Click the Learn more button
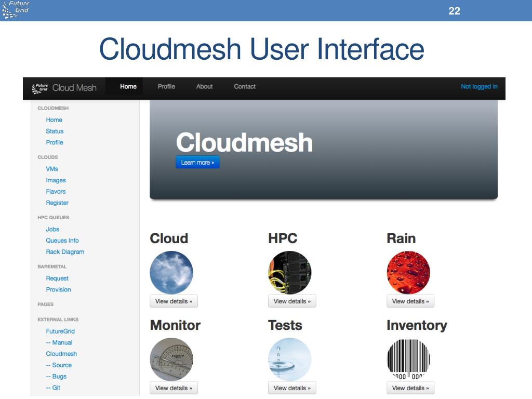Image resolution: width=532 pixels, height=399 pixels. (197, 162)
